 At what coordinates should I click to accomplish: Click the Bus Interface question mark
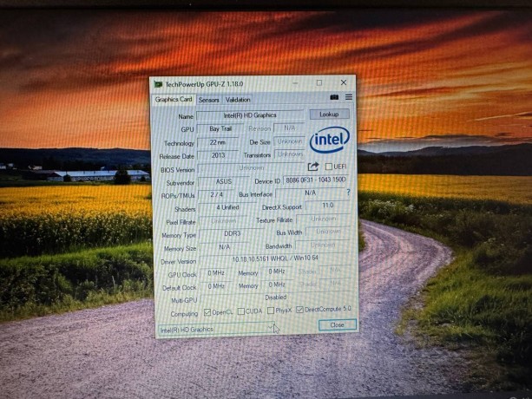tap(348, 193)
